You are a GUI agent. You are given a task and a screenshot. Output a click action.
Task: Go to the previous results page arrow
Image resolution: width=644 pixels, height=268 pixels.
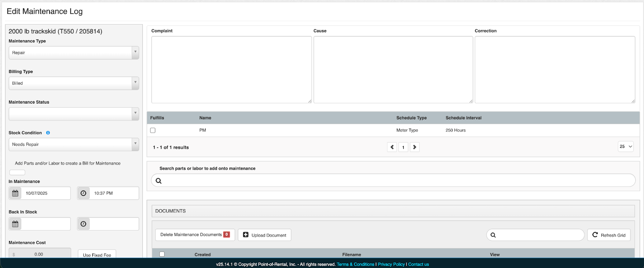click(392, 147)
